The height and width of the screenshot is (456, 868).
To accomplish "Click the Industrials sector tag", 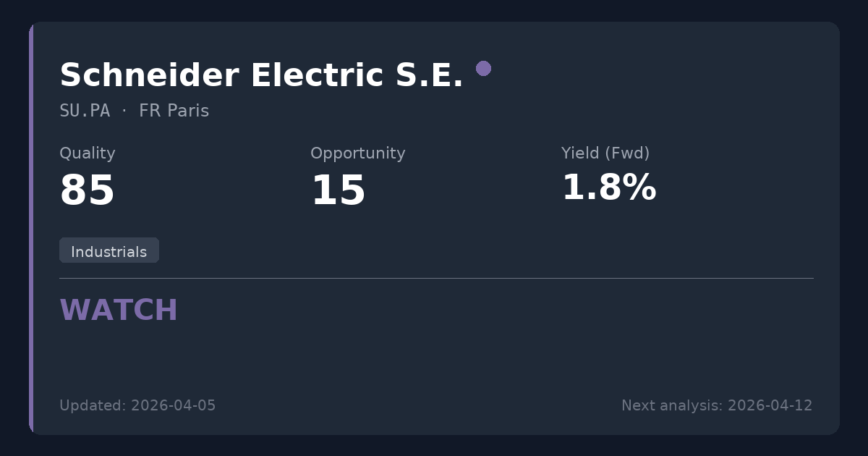I will (x=109, y=251).
